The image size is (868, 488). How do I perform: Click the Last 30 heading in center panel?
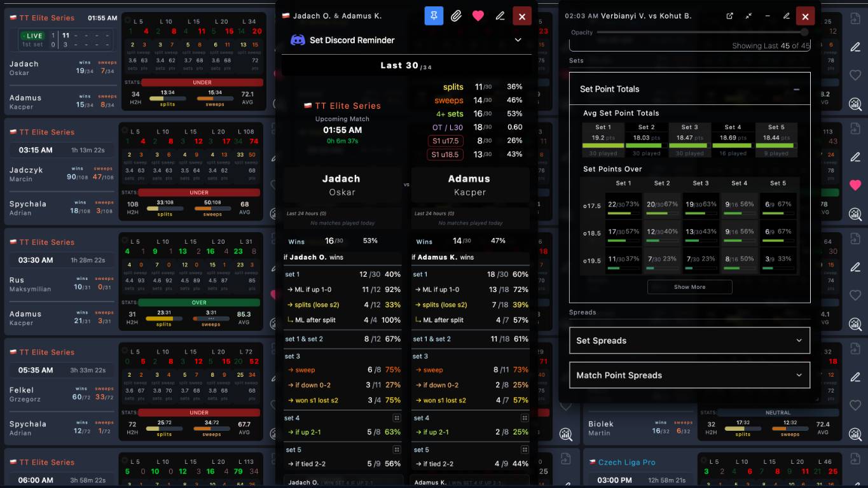406,66
